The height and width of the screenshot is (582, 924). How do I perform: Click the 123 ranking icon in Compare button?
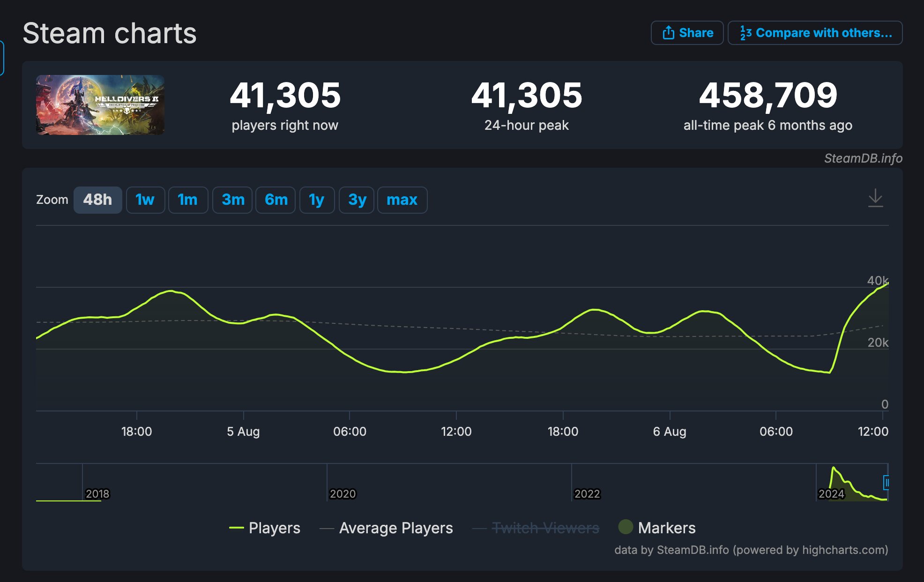[x=745, y=33]
